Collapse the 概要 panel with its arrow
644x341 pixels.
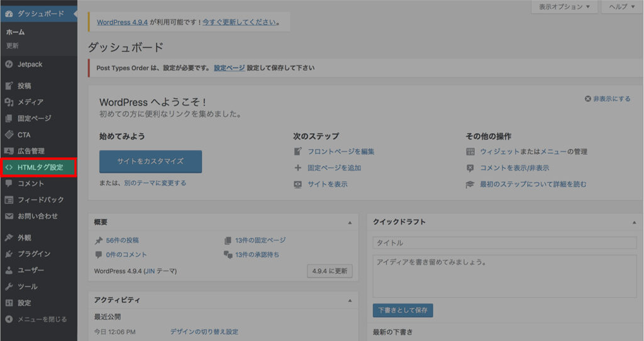tap(350, 222)
